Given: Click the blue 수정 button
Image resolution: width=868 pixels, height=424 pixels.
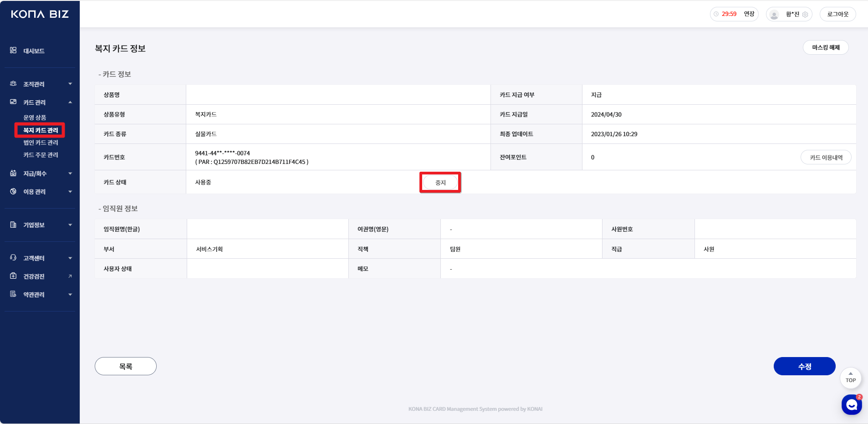Looking at the screenshot, I should point(804,366).
